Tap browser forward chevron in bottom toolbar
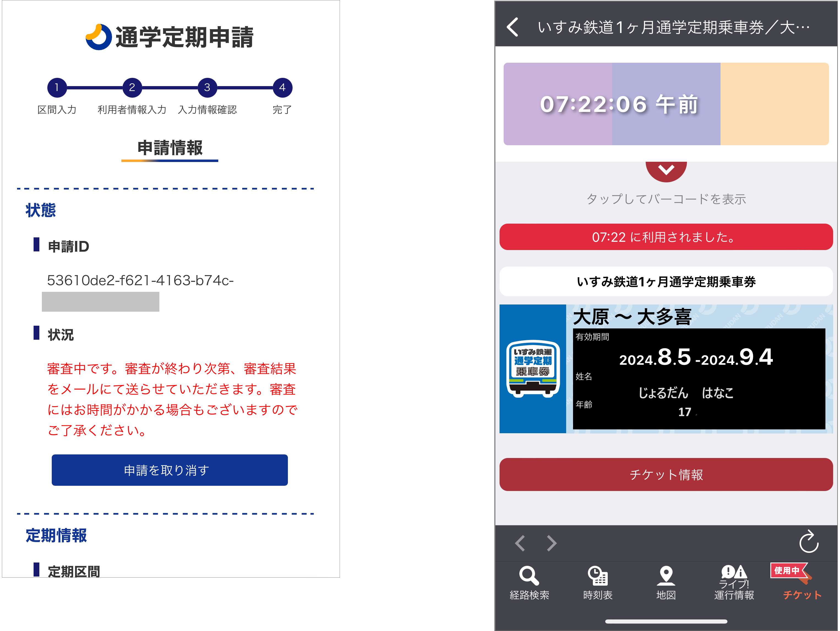The height and width of the screenshot is (631, 840). point(551,543)
